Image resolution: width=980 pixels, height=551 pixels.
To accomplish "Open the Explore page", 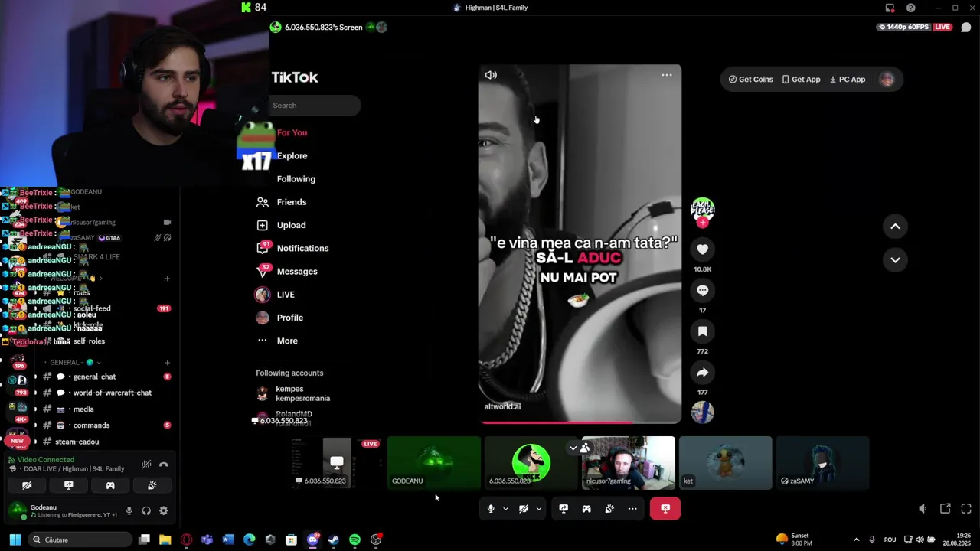I will (x=292, y=155).
